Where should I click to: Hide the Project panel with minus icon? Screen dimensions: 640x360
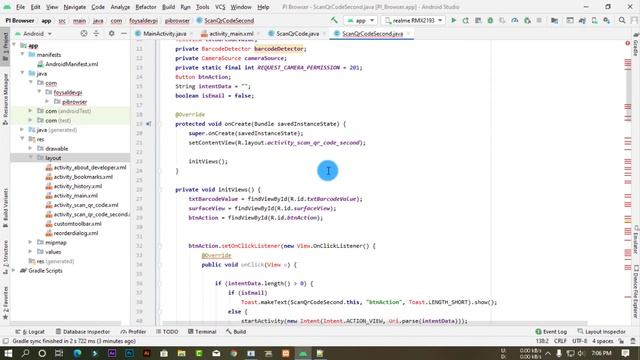point(124,33)
